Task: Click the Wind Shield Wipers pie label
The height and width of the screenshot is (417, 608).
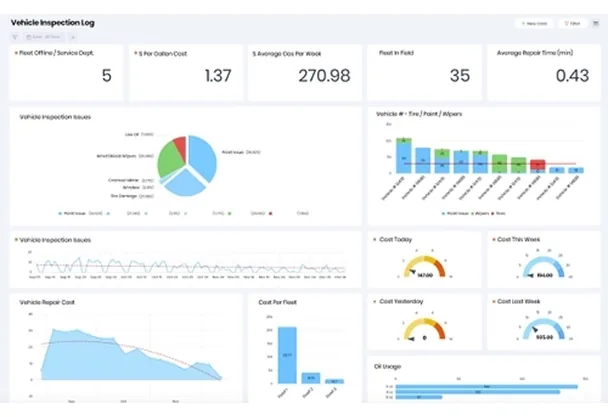Action: pos(125,156)
